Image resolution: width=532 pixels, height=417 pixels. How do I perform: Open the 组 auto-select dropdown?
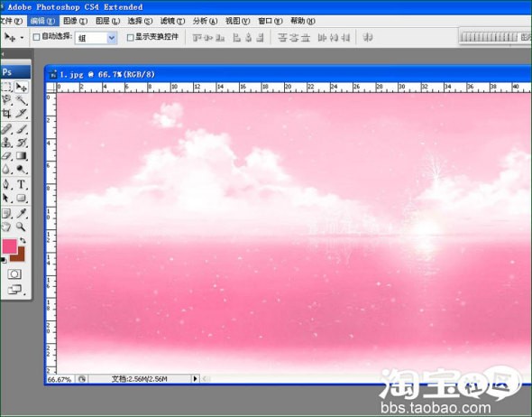[112, 38]
